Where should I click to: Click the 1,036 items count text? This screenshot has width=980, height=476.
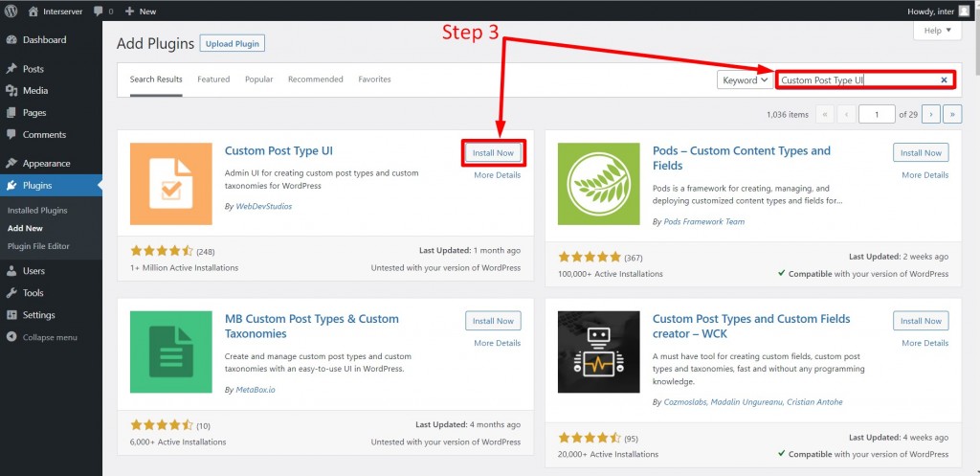tap(787, 115)
